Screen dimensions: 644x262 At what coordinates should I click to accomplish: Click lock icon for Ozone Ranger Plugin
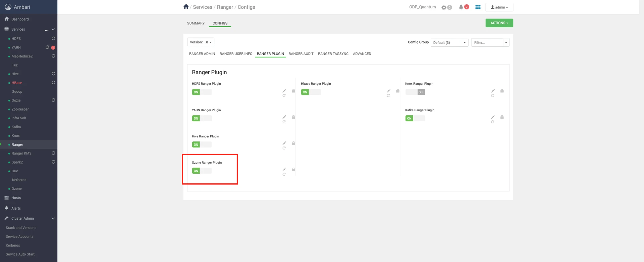pyautogui.click(x=293, y=169)
